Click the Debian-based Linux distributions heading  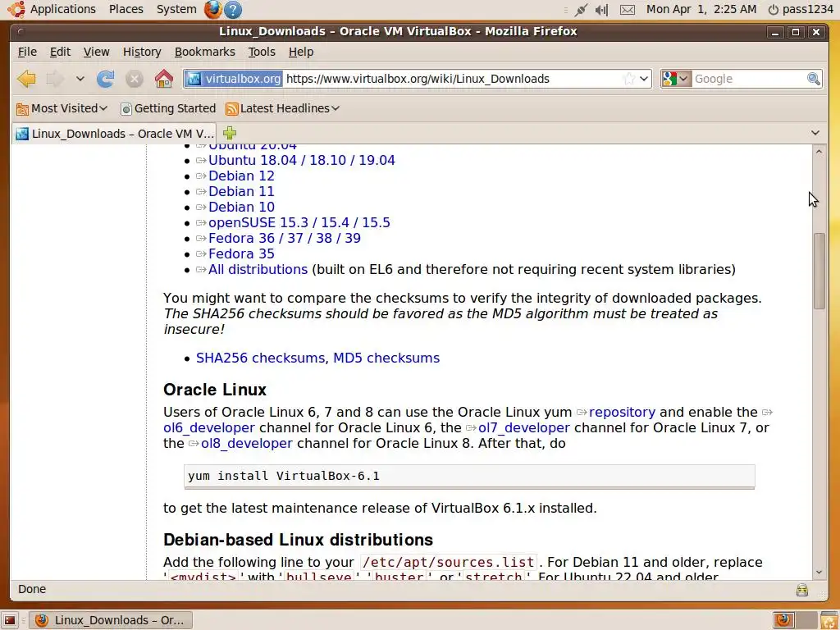point(299,540)
